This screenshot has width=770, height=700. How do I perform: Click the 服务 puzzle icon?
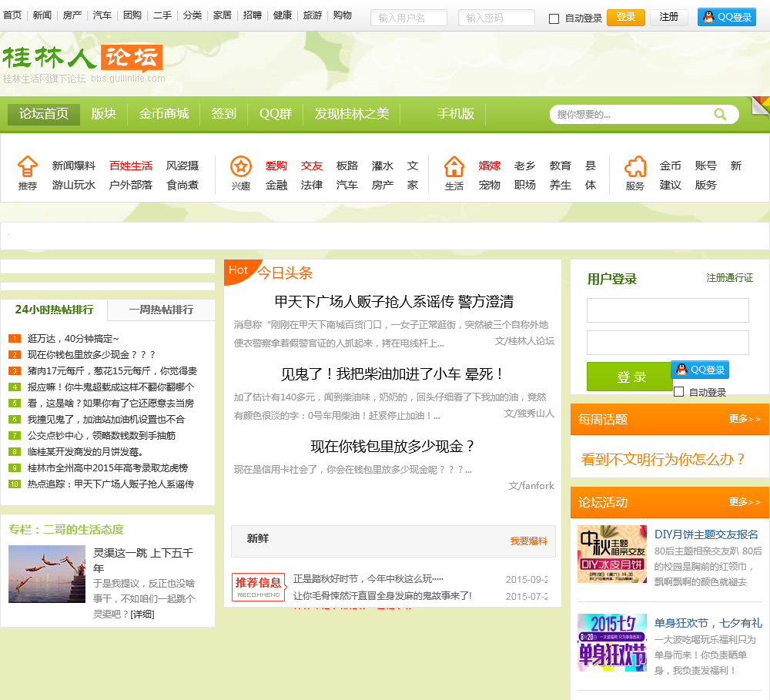click(635, 166)
